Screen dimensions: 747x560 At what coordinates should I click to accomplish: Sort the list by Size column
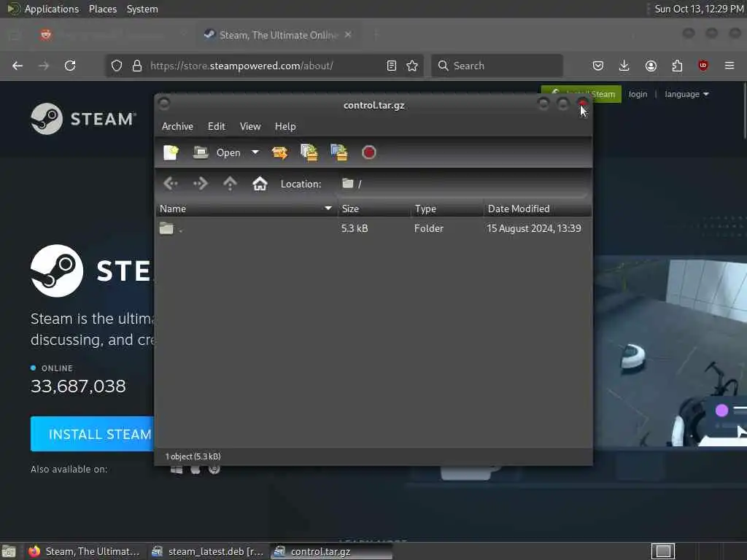(374, 209)
